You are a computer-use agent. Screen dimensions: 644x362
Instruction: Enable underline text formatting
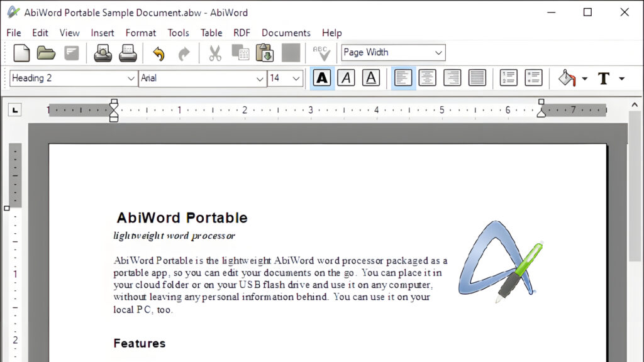coord(371,78)
